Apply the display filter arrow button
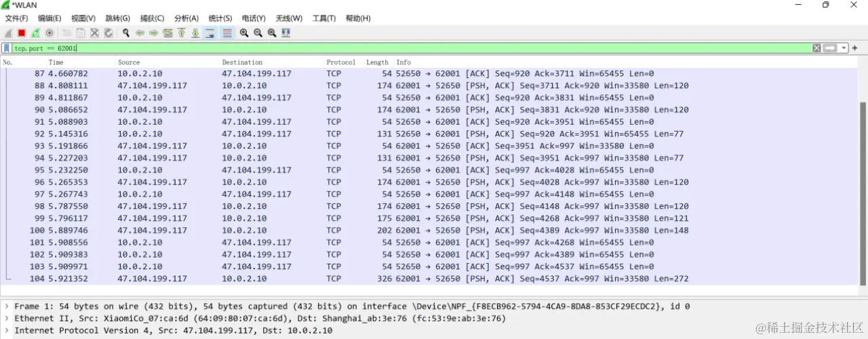 [x=830, y=48]
